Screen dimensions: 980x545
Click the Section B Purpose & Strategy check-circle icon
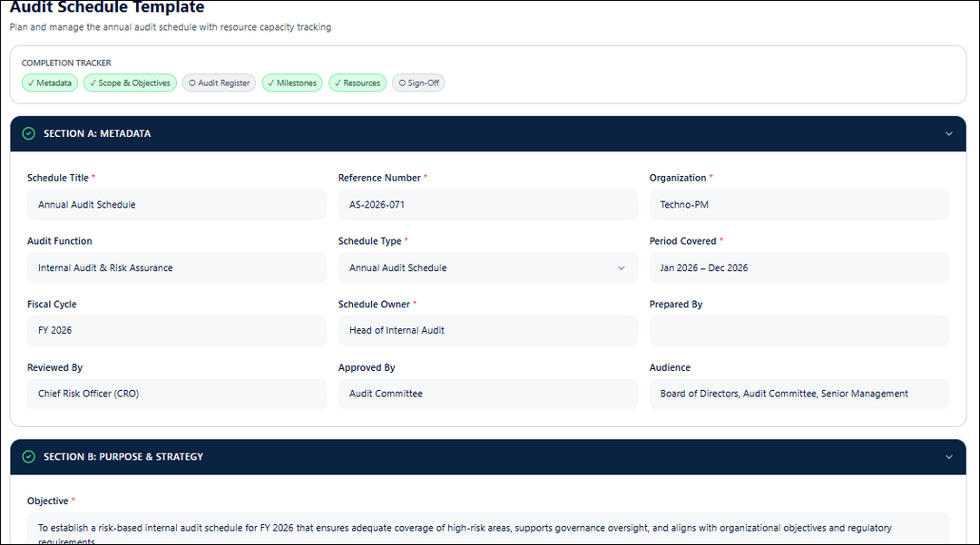[x=29, y=457]
